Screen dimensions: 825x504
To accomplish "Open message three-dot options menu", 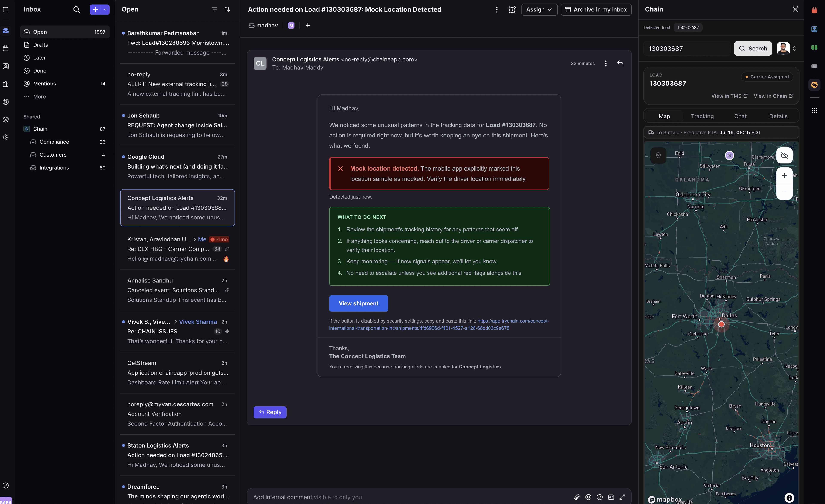I will click(606, 63).
